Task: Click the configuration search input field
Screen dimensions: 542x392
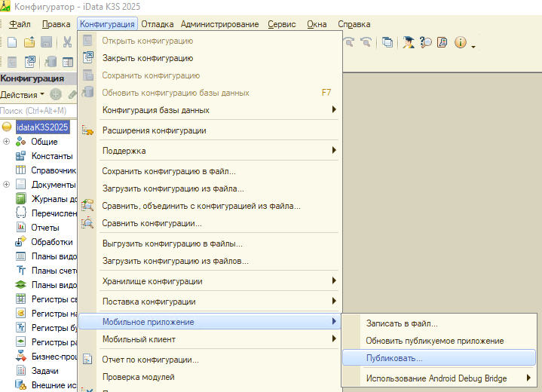Action: pyautogui.click(x=38, y=111)
